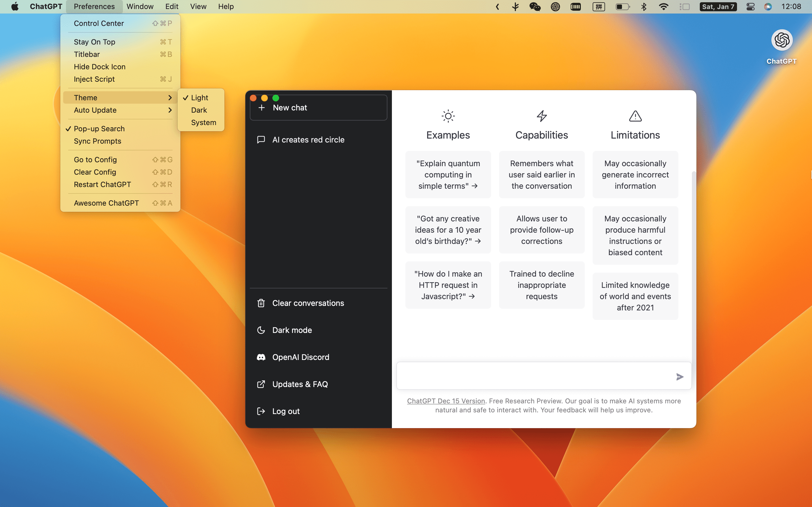Enable Dark theme in preferences
The image size is (812, 507).
pos(198,110)
